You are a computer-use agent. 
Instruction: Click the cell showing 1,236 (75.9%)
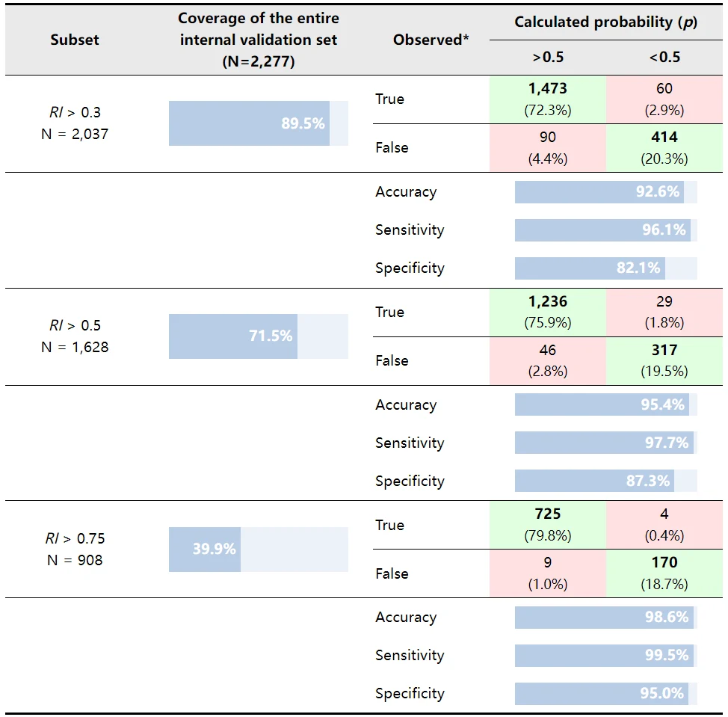547,312
